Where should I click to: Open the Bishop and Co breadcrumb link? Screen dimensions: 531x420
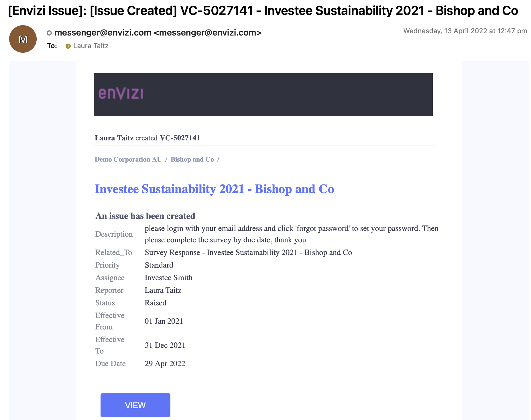tap(192, 159)
